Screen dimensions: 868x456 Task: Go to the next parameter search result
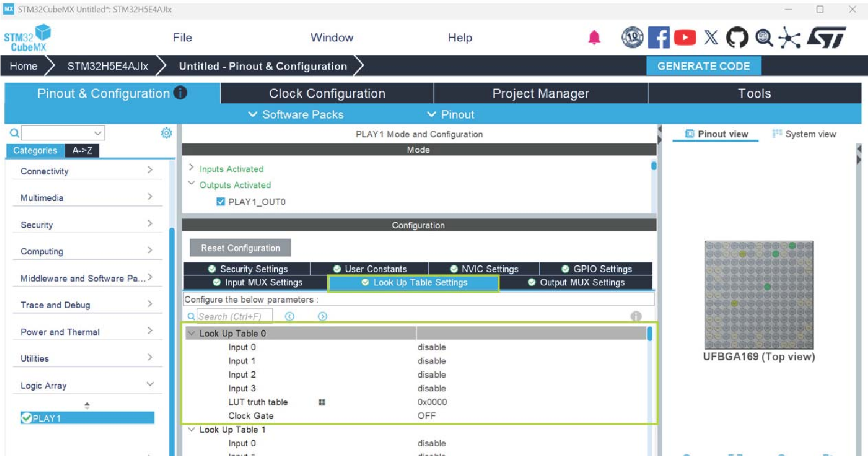322,316
